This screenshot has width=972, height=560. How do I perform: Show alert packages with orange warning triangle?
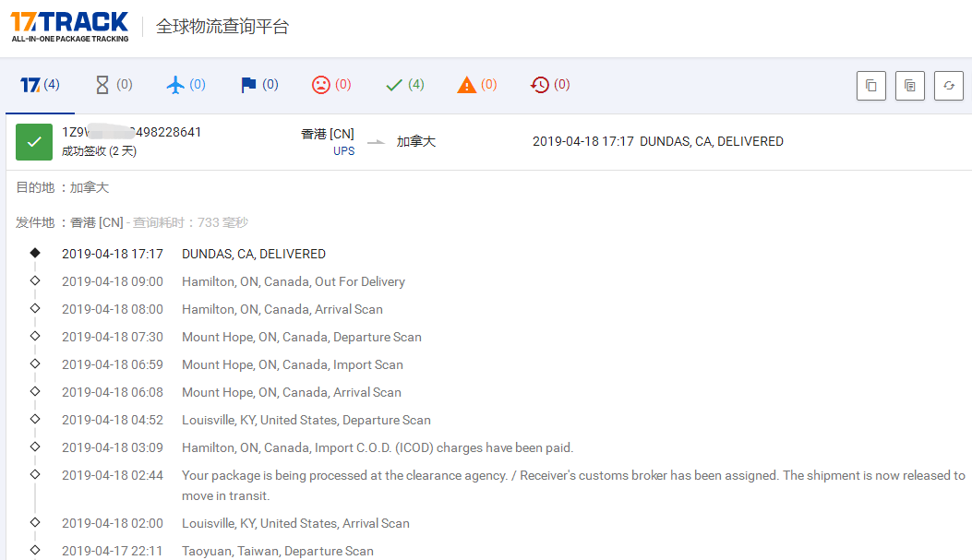click(x=476, y=85)
